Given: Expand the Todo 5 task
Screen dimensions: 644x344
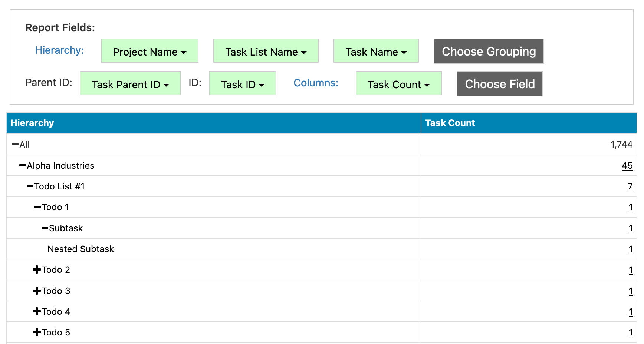Looking at the screenshot, I should tap(37, 332).
